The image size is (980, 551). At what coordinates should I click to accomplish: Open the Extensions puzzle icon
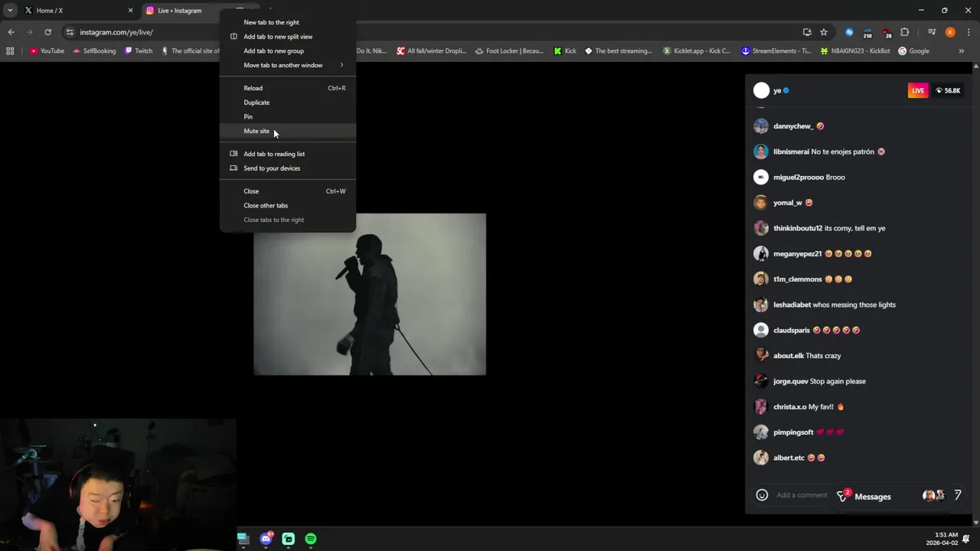point(905,32)
